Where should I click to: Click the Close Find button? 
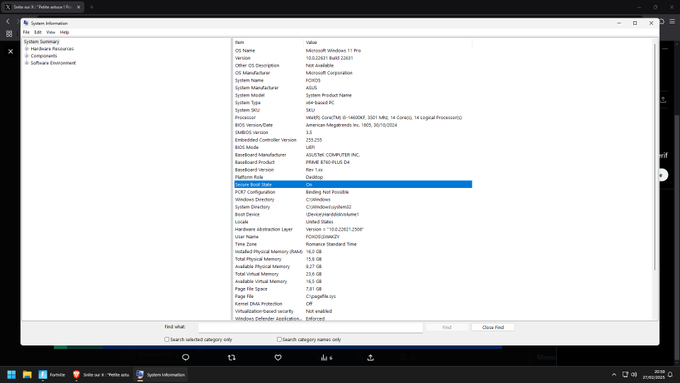click(493, 327)
